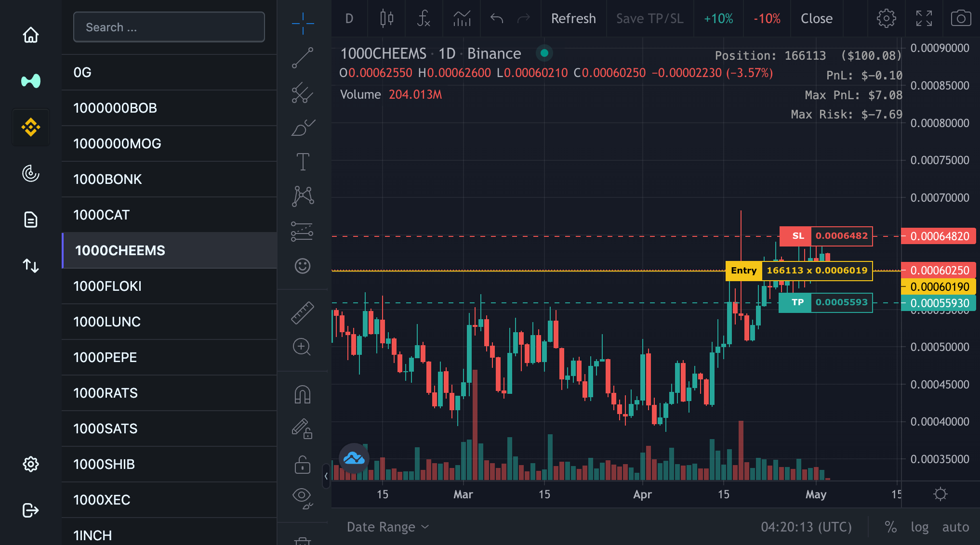Select the zoom in tool
Viewport: 980px width, 545px height.
(x=303, y=347)
